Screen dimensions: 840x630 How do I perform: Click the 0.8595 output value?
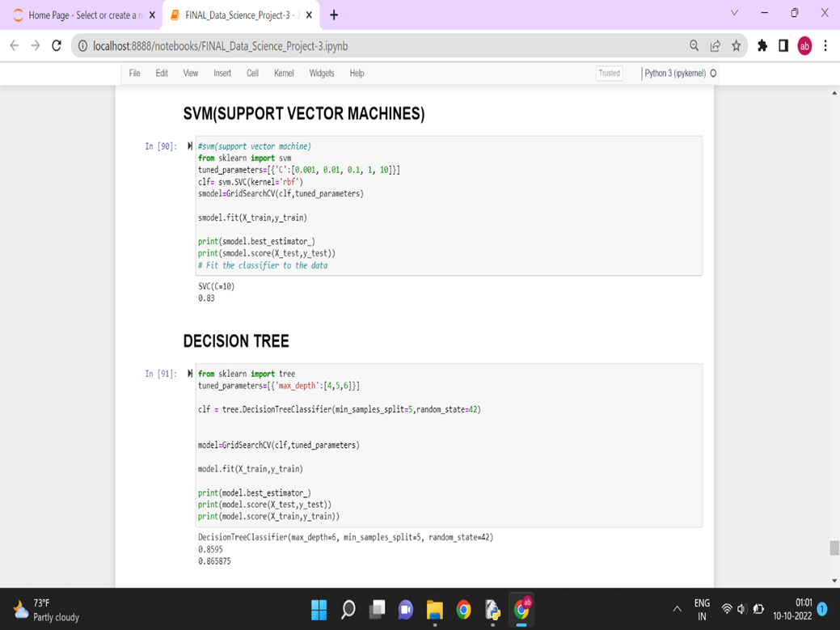pyautogui.click(x=210, y=550)
